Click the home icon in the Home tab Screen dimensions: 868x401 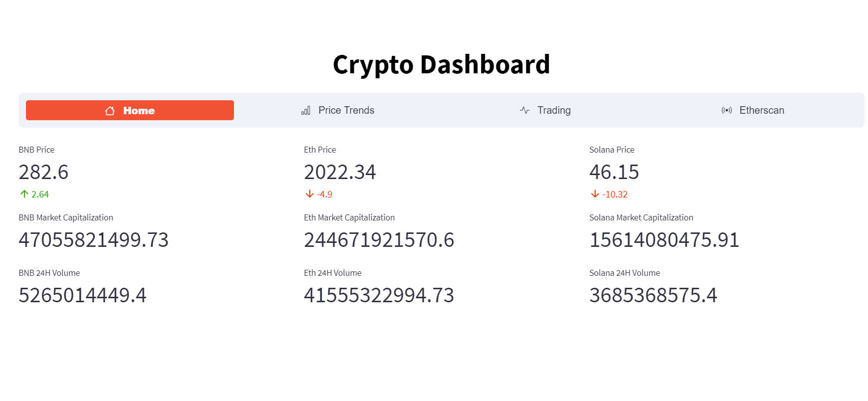[x=109, y=110]
